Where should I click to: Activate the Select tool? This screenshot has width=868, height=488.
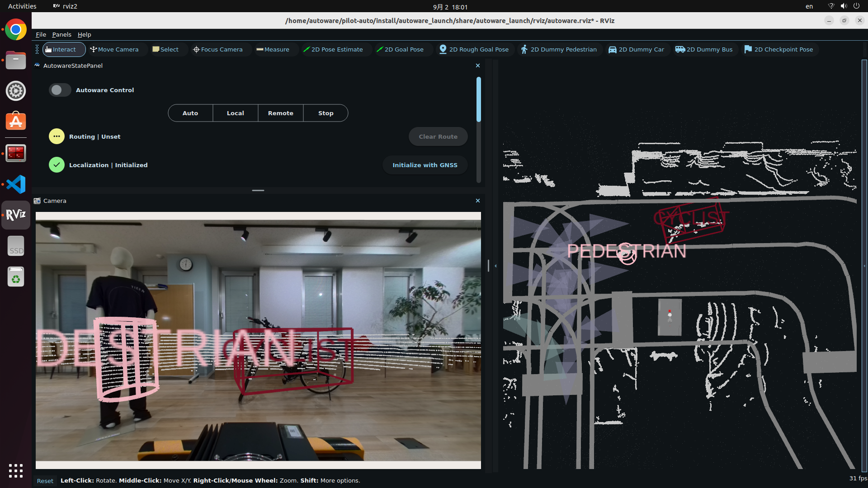point(165,50)
